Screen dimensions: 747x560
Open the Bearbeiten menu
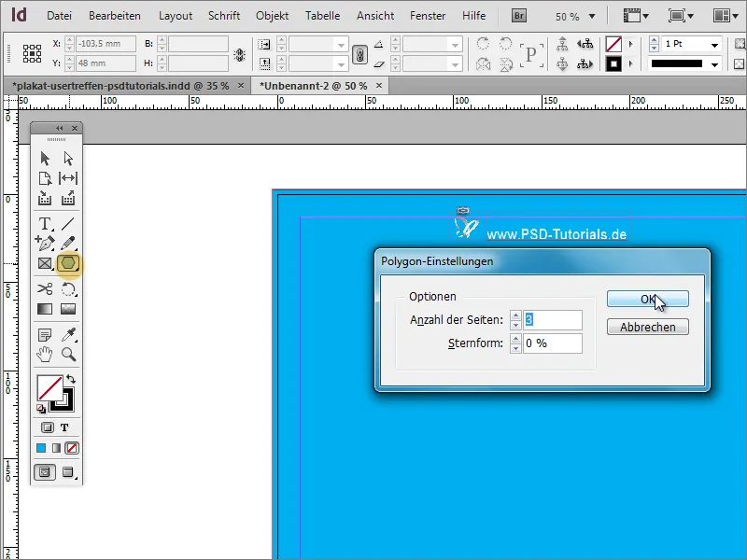coord(114,16)
